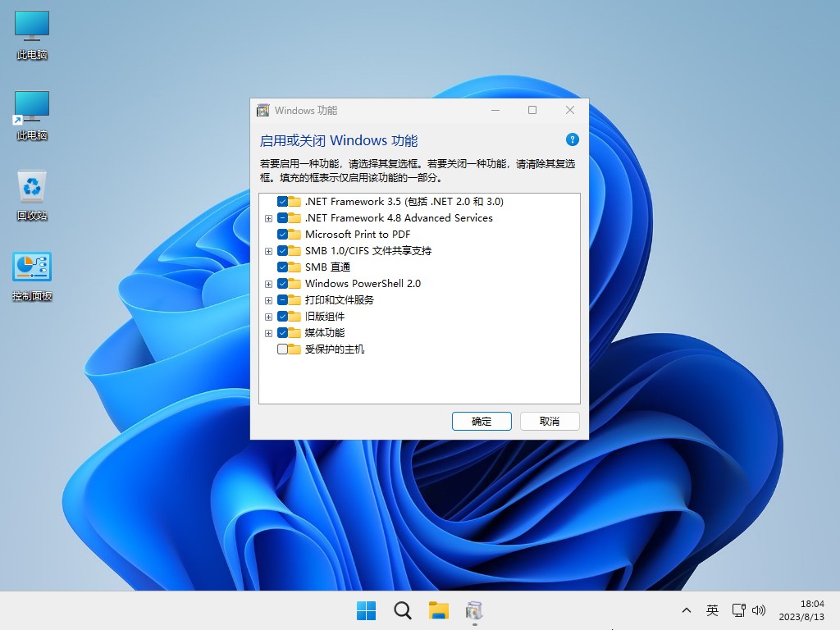Screen dimensions: 840x630
Task: Click the 英 input method indicator
Action: pos(712,610)
